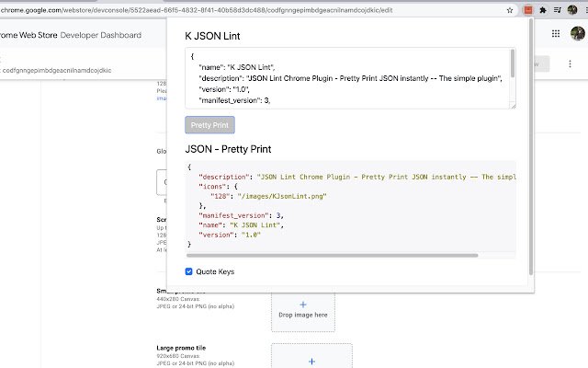Open the Google apps grid icon
Viewport: 588px width, 368px height.
pos(556,34)
